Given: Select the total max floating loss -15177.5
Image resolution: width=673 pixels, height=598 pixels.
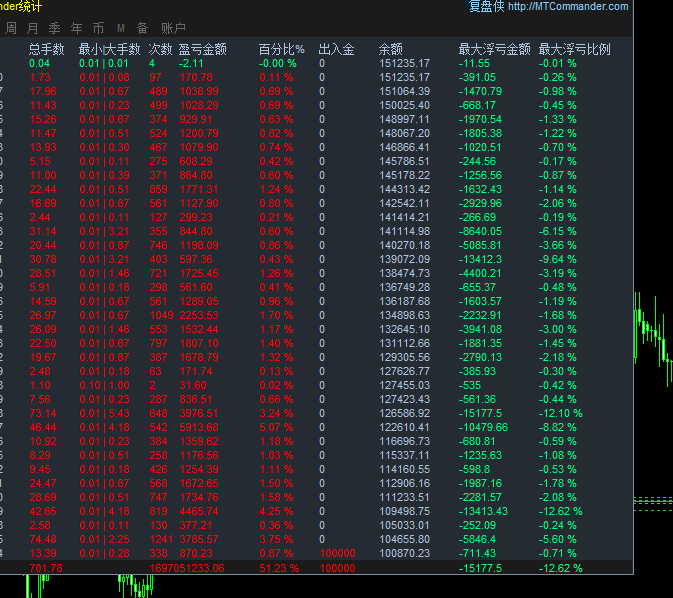Looking at the screenshot, I should (x=480, y=568).
